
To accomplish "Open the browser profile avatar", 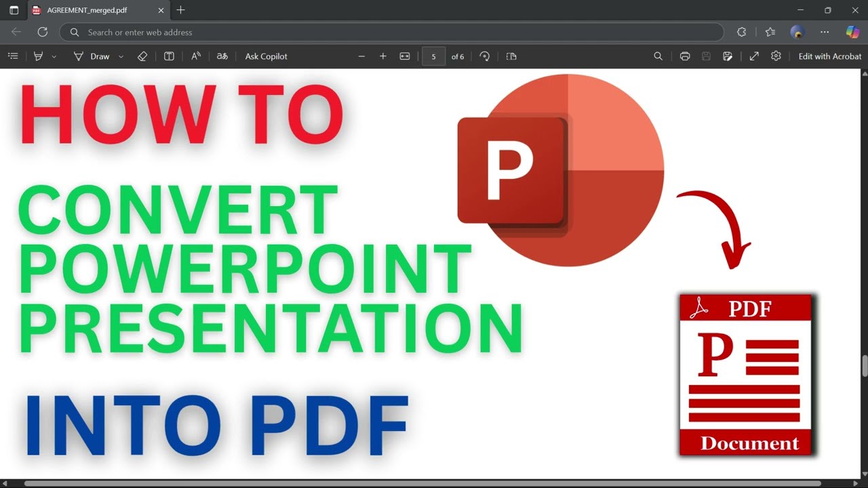I will pos(797,32).
